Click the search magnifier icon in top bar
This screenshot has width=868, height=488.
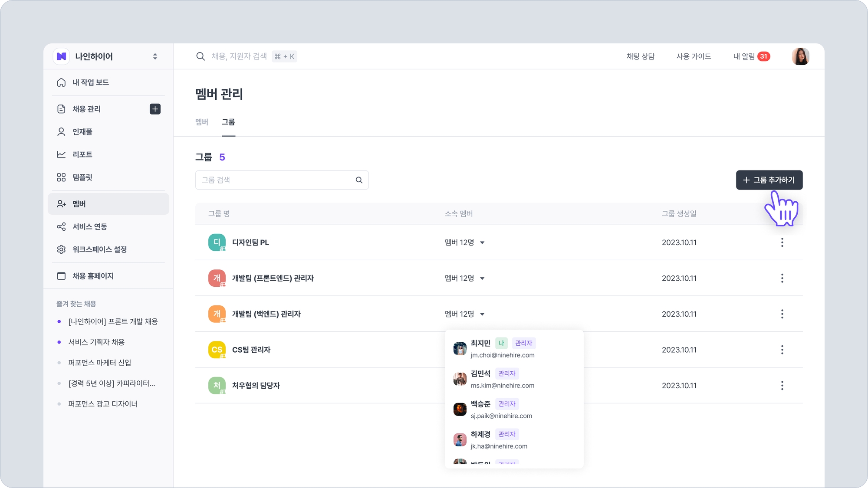(200, 56)
